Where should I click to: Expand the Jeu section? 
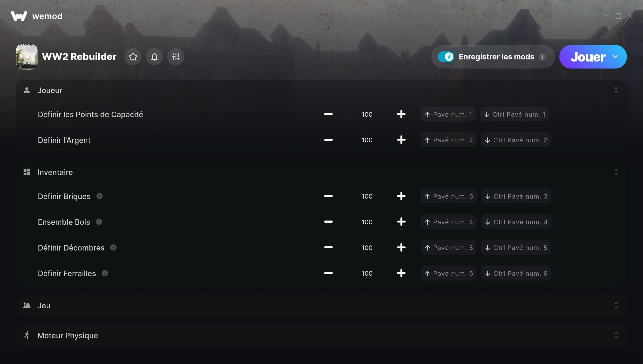point(616,305)
